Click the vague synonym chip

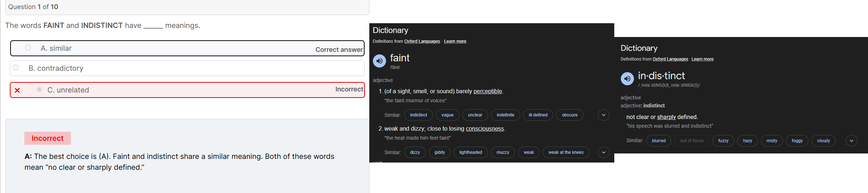[x=447, y=115]
